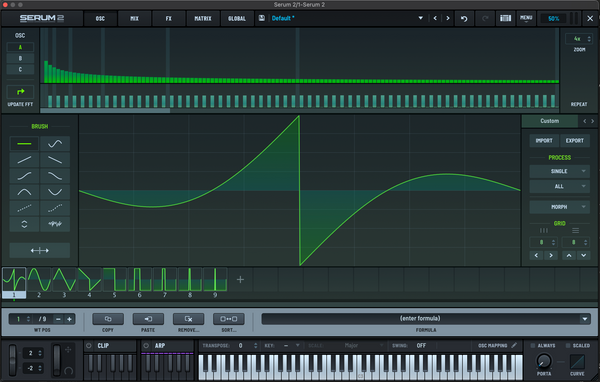Click the Custom shape category label
The image size is (600, 382).
point(549,121)
